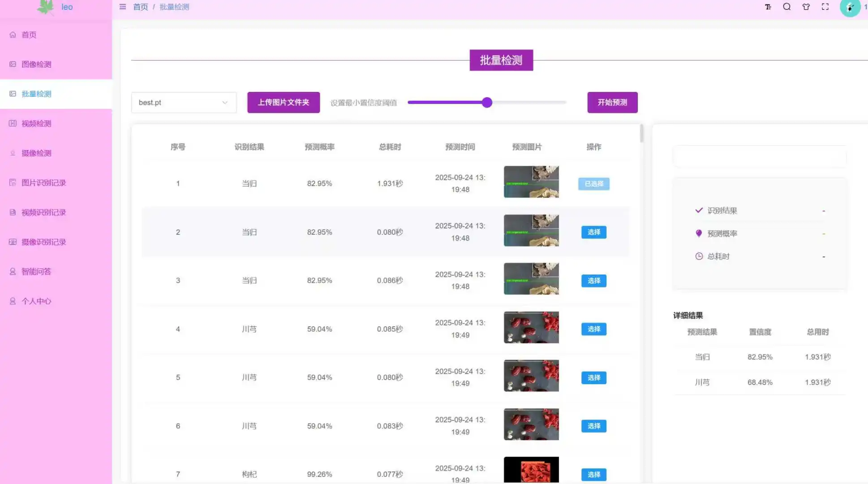Open 视频识别记录 page
868x484 pixels.
point(43,212)
